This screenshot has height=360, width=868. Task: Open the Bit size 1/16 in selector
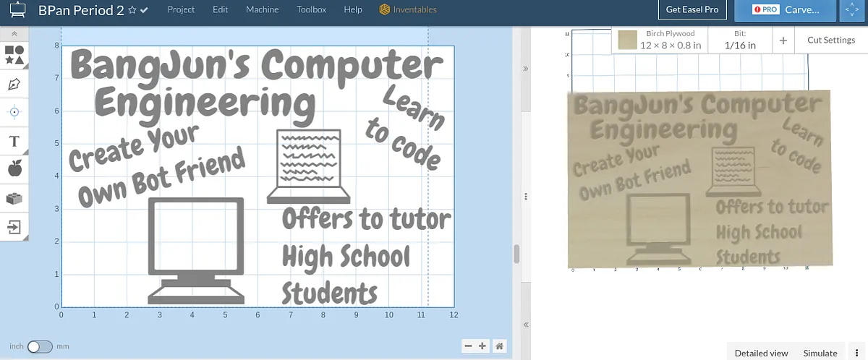tap(740, 40)
